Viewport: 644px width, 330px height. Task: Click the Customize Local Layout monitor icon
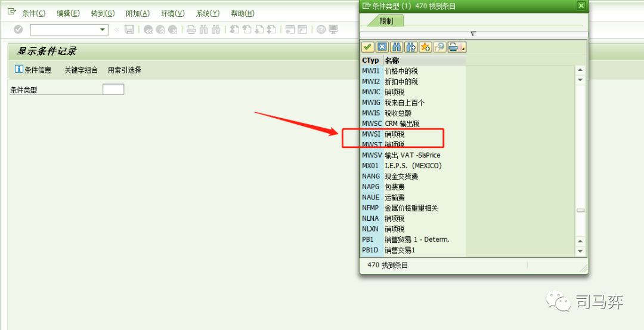coord(333,30)
